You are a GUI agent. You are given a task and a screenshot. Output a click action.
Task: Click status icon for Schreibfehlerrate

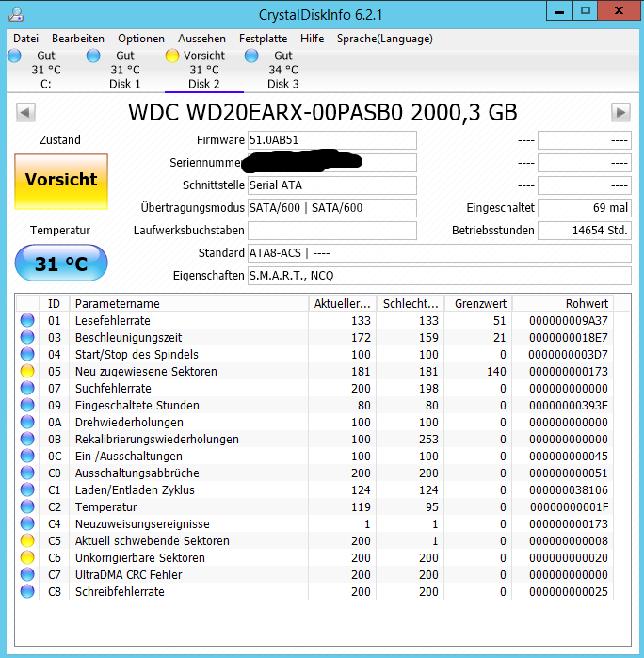[27, 591]
